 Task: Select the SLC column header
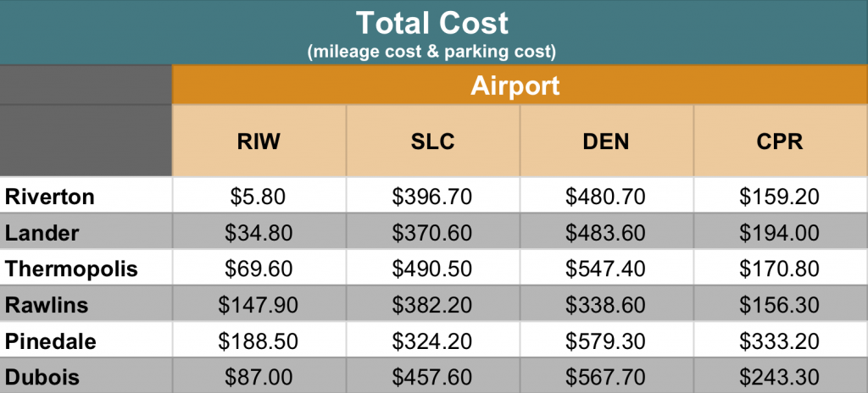[433, 141]
